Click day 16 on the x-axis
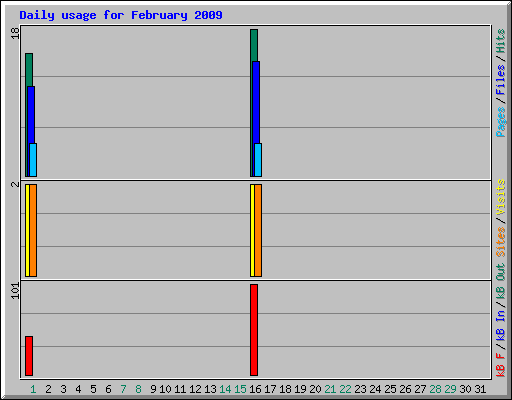 point(255,389)
